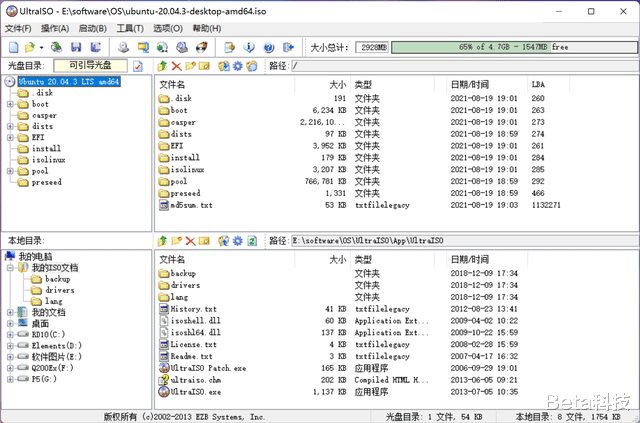Image resolution: width=640 pixels, height=423 pixels.
Task: Click the Convert image format icon
Action: point(162,47)
